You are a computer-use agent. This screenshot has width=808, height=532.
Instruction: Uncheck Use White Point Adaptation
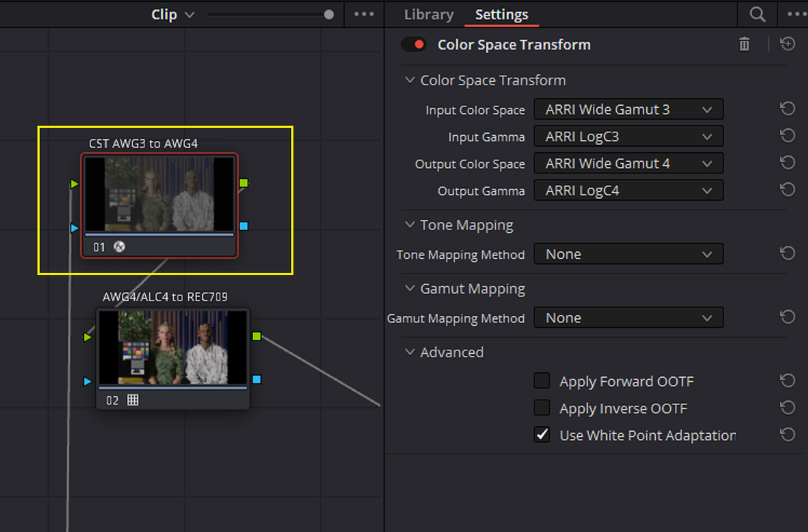click(542, 435)
